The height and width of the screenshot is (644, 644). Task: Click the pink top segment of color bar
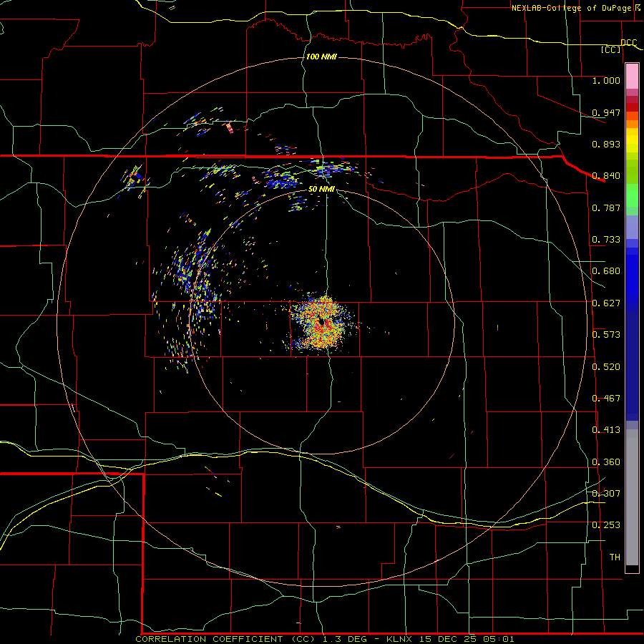(x=632, y=77)
